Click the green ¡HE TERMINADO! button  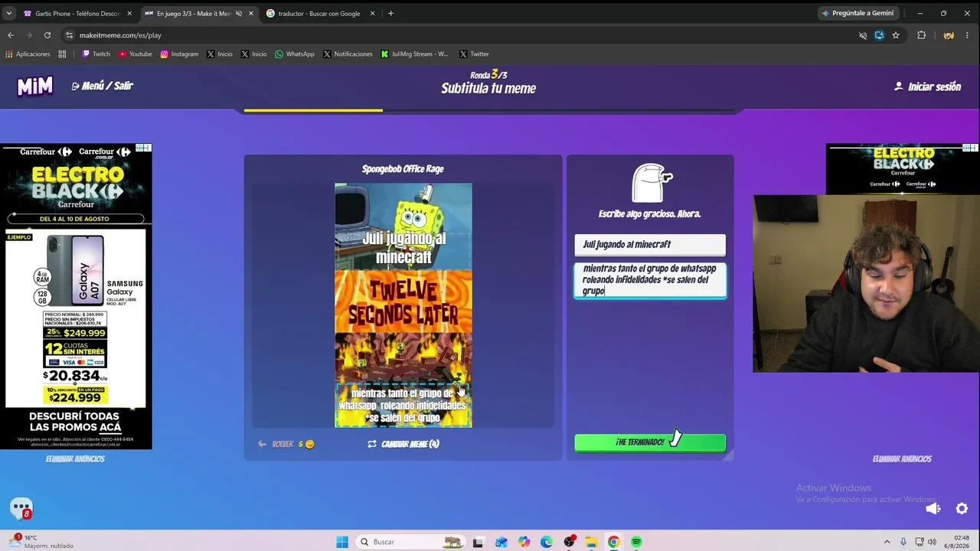tap(650, 442)
